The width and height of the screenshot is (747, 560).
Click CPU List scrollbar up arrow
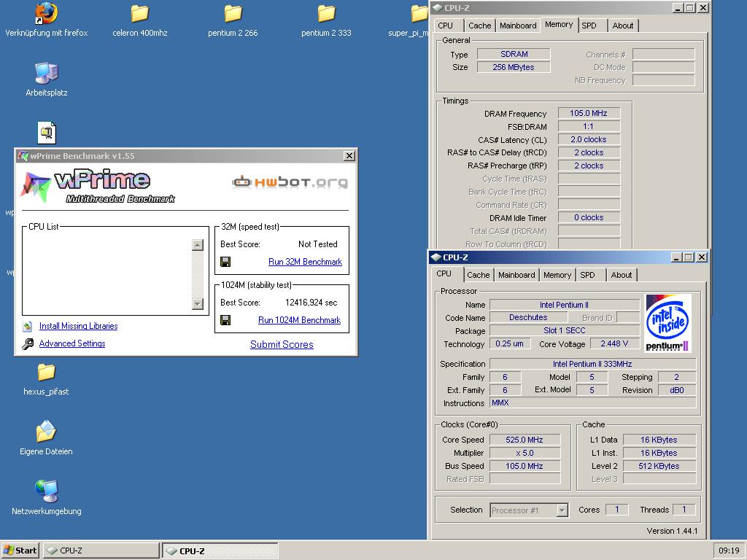click(197, 245)
